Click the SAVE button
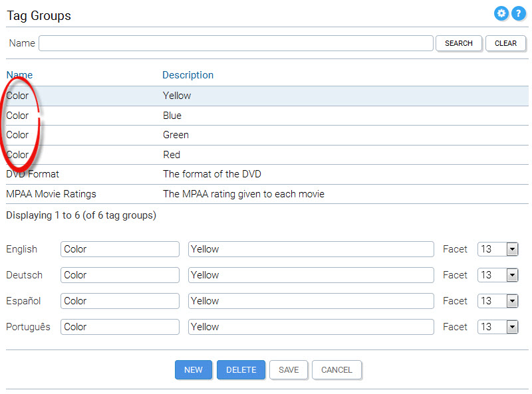 (x=289, y=370)
